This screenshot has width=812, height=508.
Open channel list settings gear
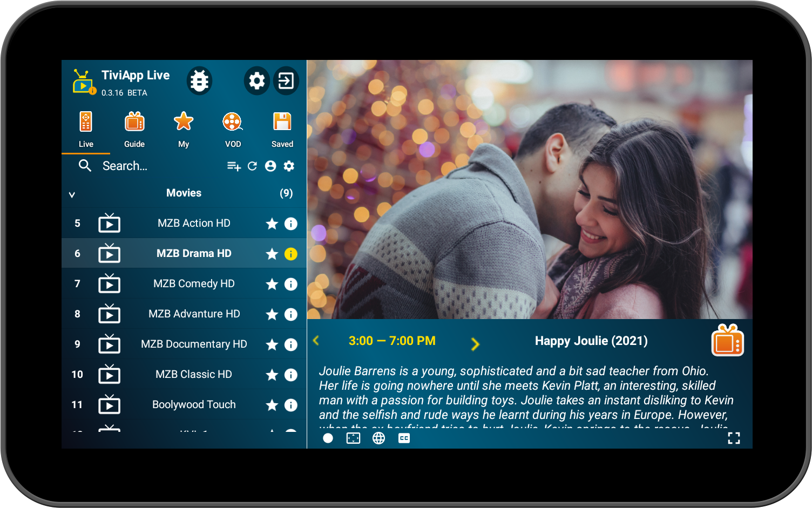289,166
